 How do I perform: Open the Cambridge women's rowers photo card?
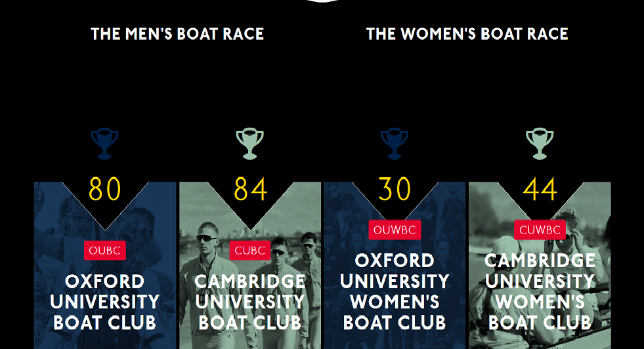pos(540,266)
